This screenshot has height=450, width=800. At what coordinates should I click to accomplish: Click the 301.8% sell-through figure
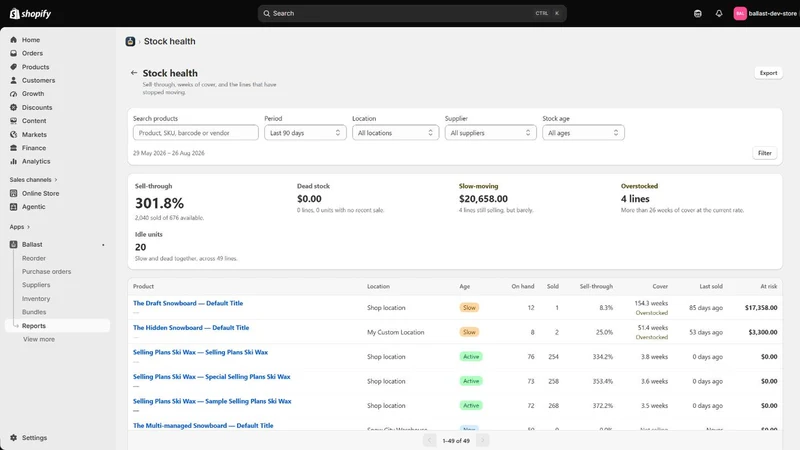[x=159, y=203]
